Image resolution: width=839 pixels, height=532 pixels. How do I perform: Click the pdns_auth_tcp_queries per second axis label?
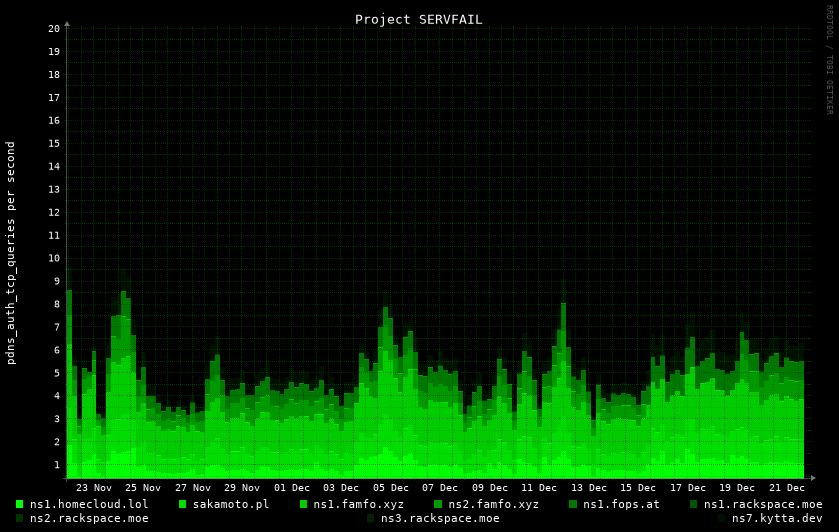coord(11,252)
